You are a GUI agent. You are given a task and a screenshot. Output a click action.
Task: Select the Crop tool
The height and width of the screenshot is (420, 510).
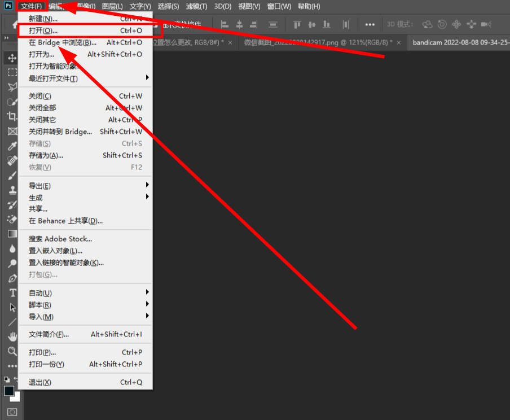click(x=12, y=116)
